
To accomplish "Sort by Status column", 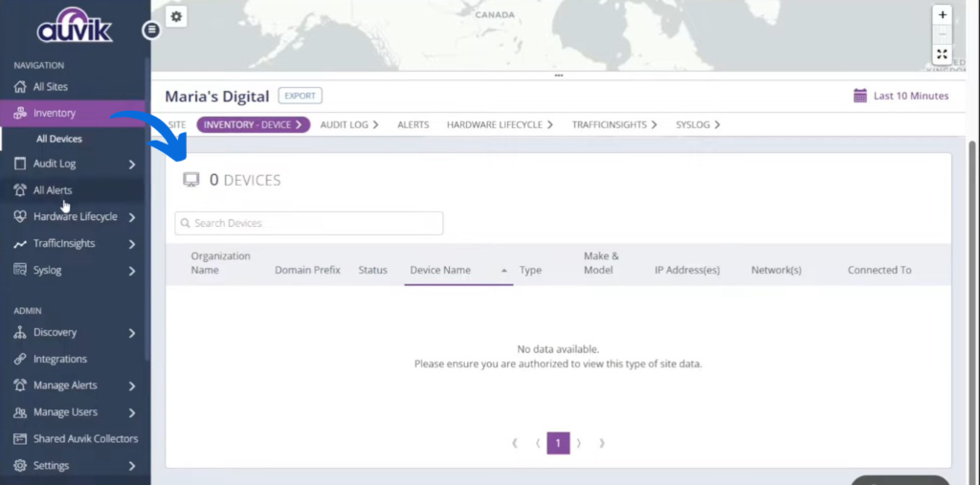I will (x=372, y=270).
